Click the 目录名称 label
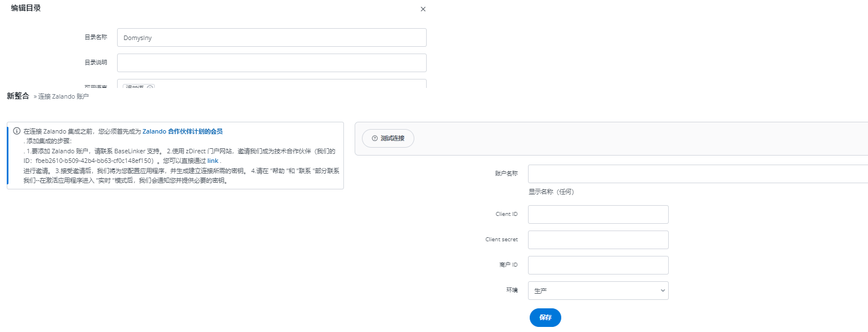The height and width of the screenshot is (332, 868). [96, 37]
